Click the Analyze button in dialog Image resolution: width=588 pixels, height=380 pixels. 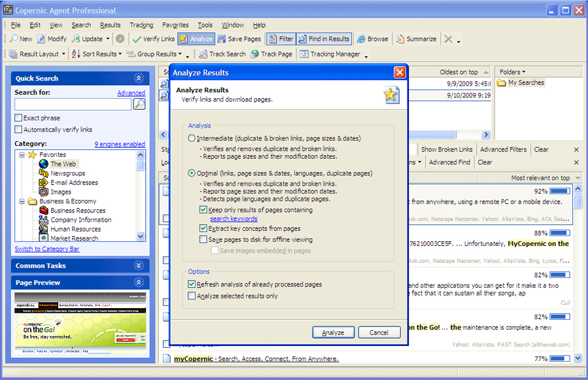pyautogui.click(x=333, y=332)
